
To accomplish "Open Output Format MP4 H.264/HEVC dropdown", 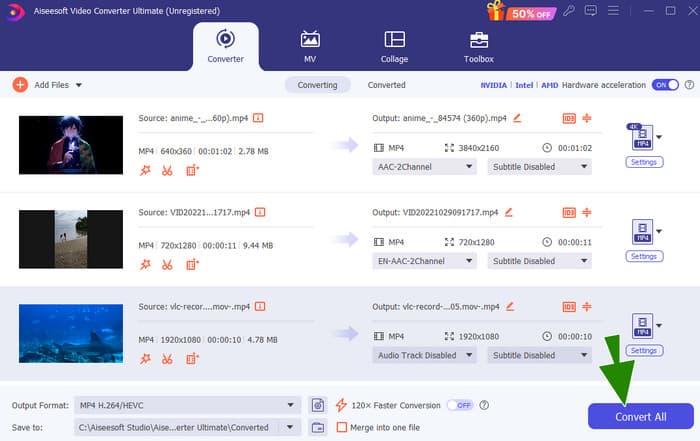I will pyautogui.click(x=188, y=405).
